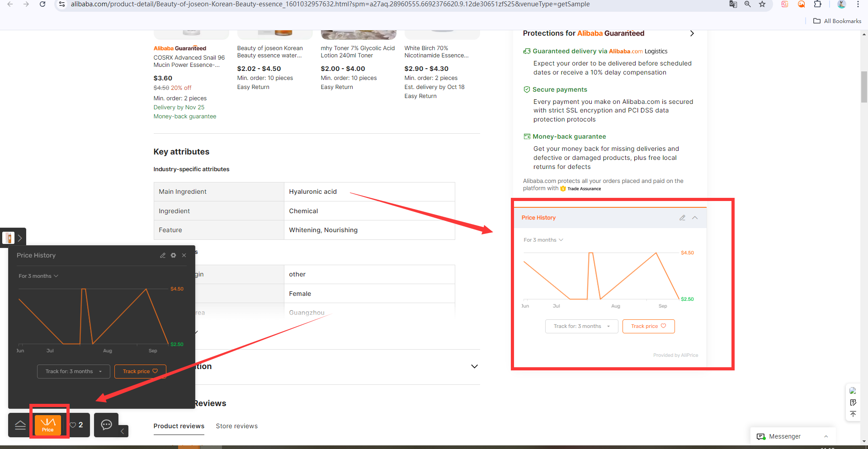The width and height of the screenshot is (868, 449).
Task: Open the Chrome three-dot menu
Action: pyautogui.click(x=858, y=4)
